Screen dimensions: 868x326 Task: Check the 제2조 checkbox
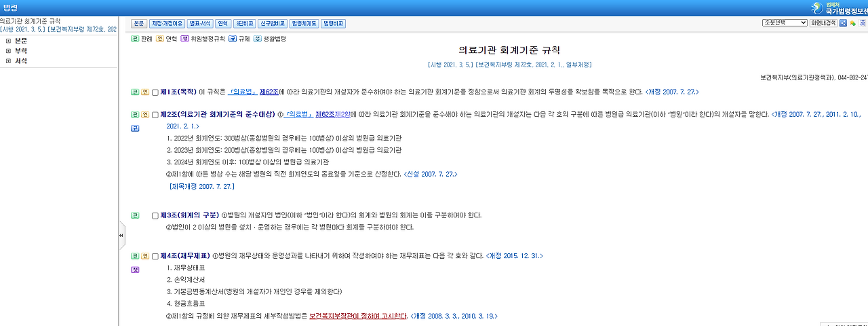155,115
